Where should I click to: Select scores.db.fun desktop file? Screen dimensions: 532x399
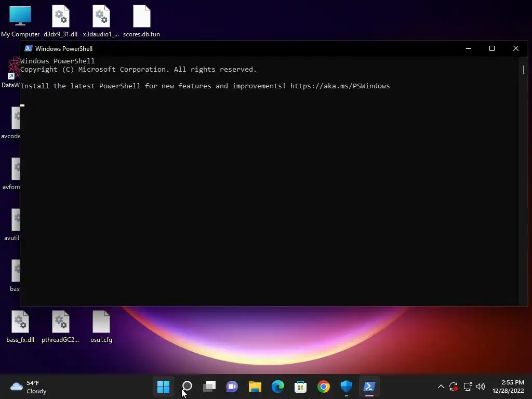[x=141, y=21]
